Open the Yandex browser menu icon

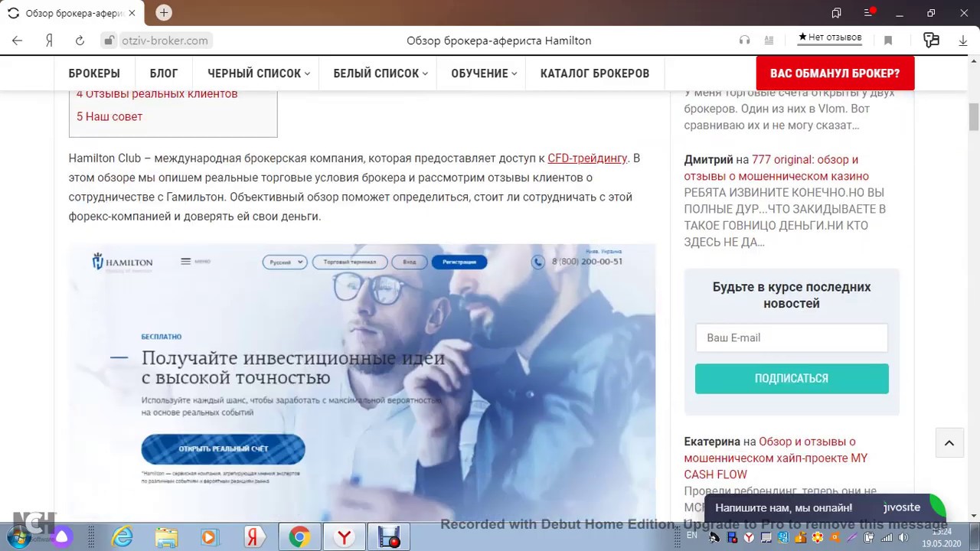tap(869, 13)
